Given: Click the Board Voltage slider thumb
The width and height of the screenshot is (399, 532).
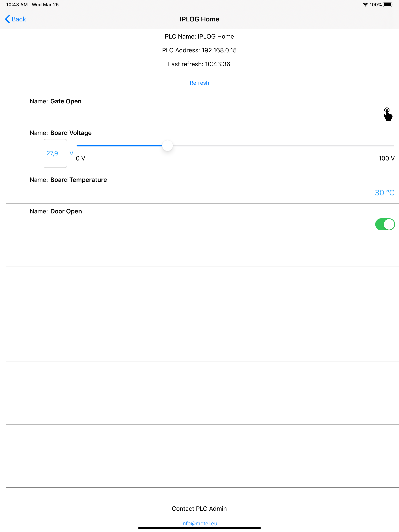Looking at the screenshot, I should point(168,146).
